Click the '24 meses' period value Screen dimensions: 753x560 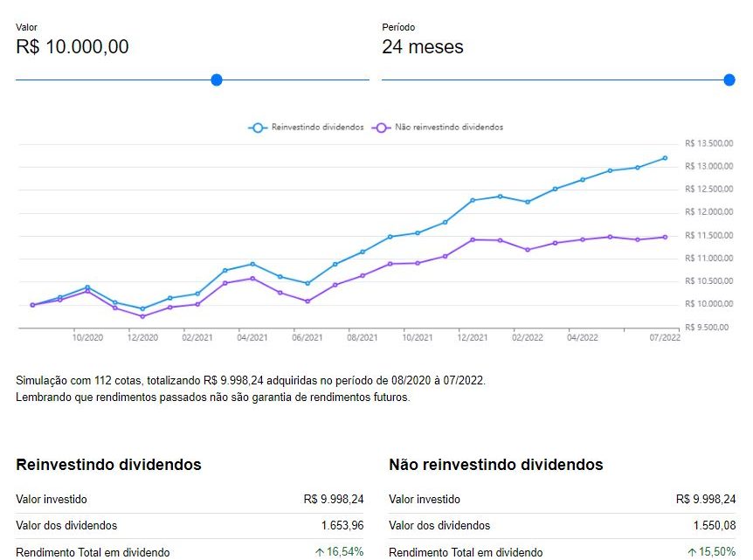(423, 47)
